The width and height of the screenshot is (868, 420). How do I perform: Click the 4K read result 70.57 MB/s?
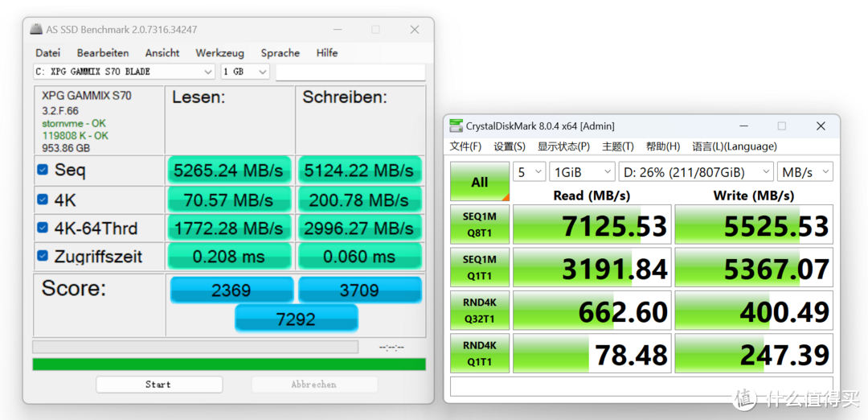228,199
